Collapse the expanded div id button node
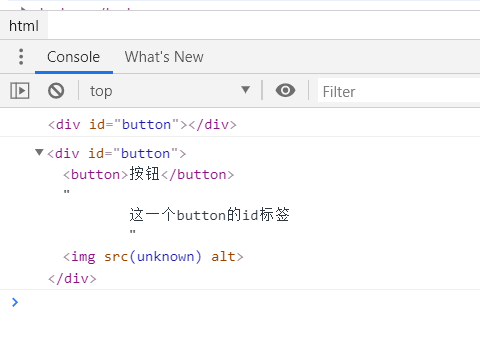This screenshot has height=364, width=480. click(39, 153)
